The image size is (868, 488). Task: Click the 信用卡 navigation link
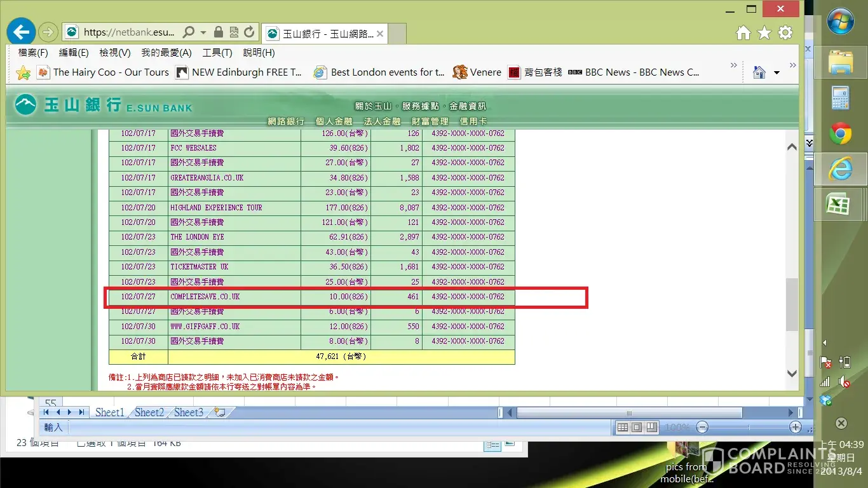tap(473, 121)
